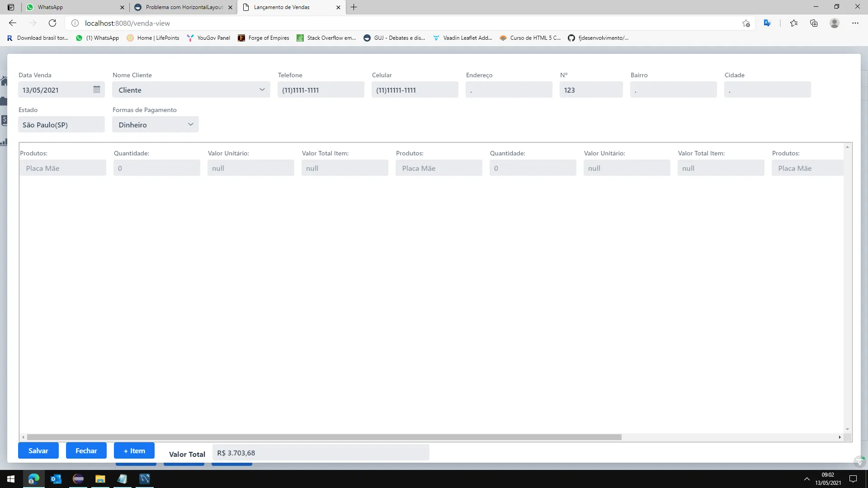Viewport: 868px width, 488px height.
Task: Click the Fechar button
Action: tap(86, 450)
